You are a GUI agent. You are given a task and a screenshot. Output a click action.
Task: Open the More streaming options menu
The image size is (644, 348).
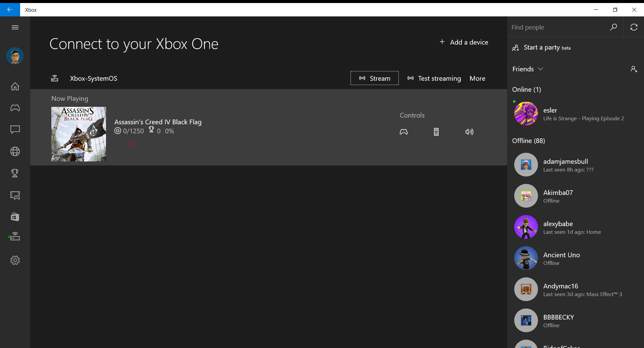(x=477, y=78)
